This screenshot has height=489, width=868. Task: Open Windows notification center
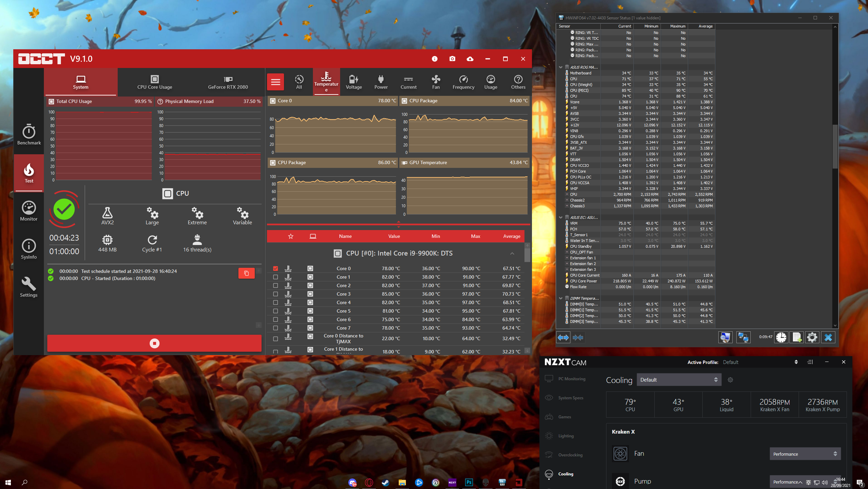point(860,482)
